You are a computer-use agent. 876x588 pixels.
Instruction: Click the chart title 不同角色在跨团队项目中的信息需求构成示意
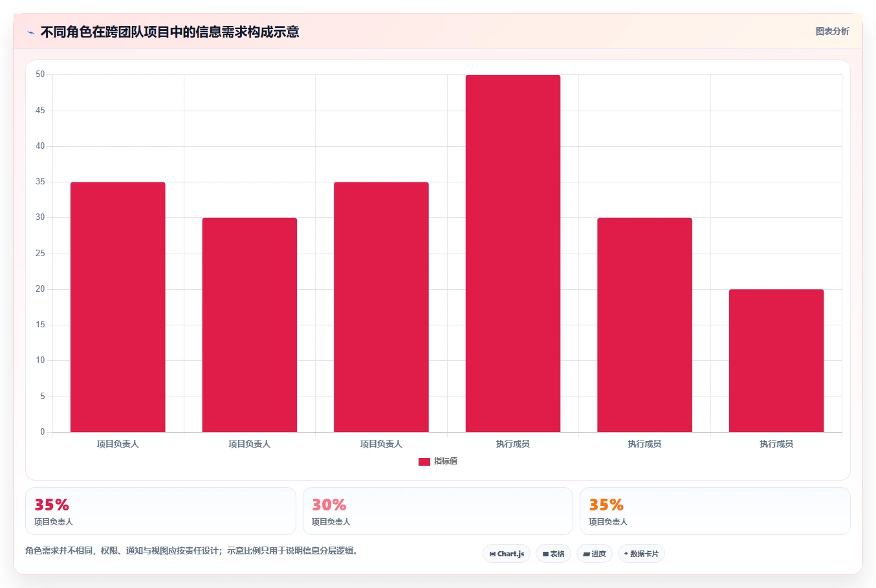pos(170,32)
